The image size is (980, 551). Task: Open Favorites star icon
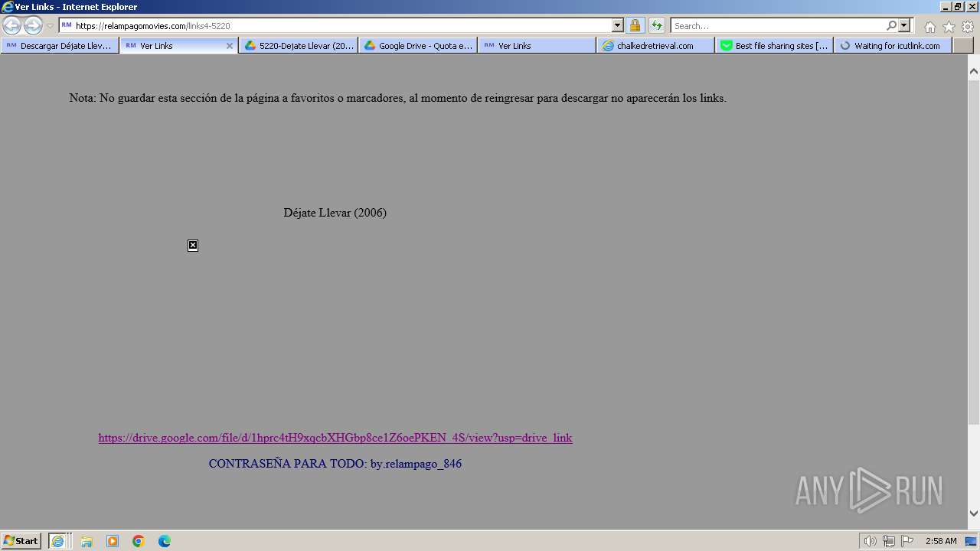[x=949, y=27]
